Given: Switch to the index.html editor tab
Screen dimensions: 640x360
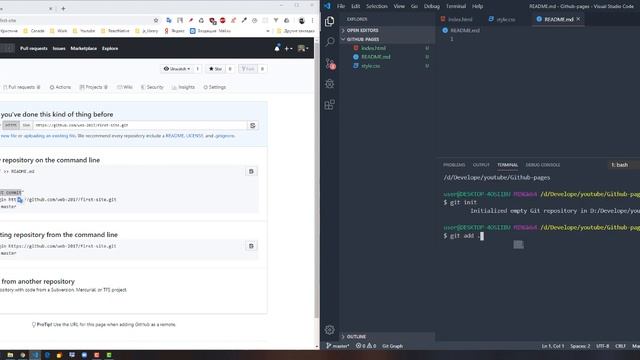Looking at the screenshot, I should (457, 19).
